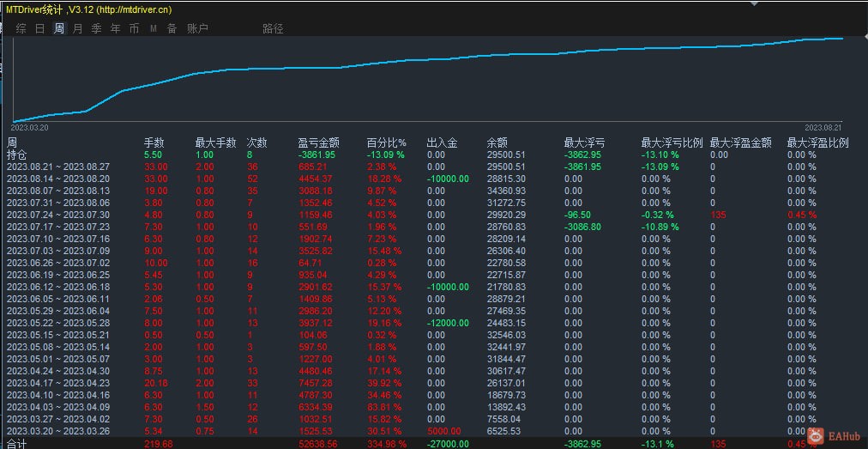Click the 合计 total row label
This screenshot has width=868, height=449.
coord(16,444)
